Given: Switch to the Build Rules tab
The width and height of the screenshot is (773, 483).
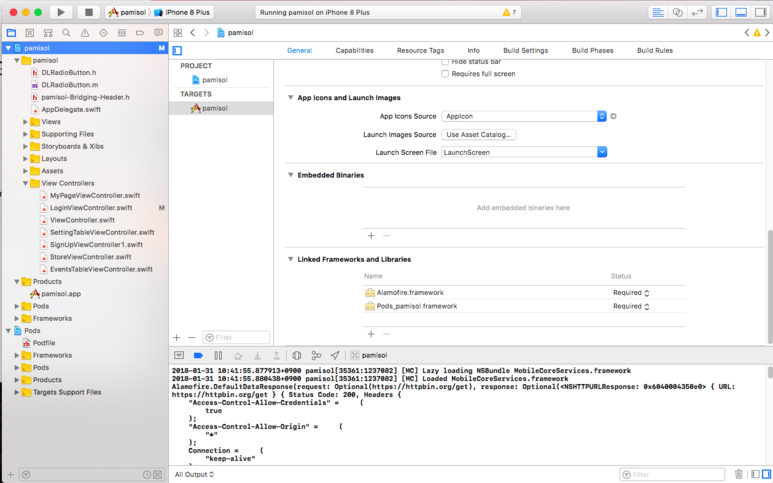Looking at the screenshot, I should pos(655,50).
